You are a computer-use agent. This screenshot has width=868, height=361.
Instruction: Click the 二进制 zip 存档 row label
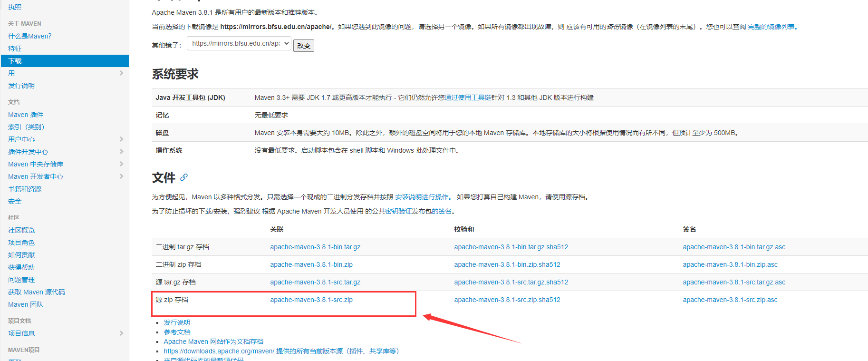pos(178,264)
